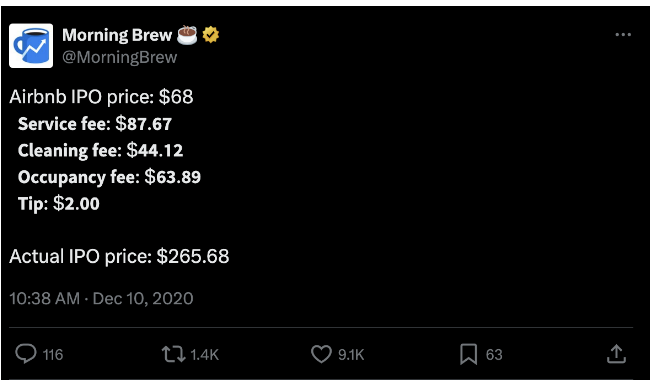This screenshot has width=656, height=382.
Task: Click the 116 replies count
Action: (x=53, y=355)
